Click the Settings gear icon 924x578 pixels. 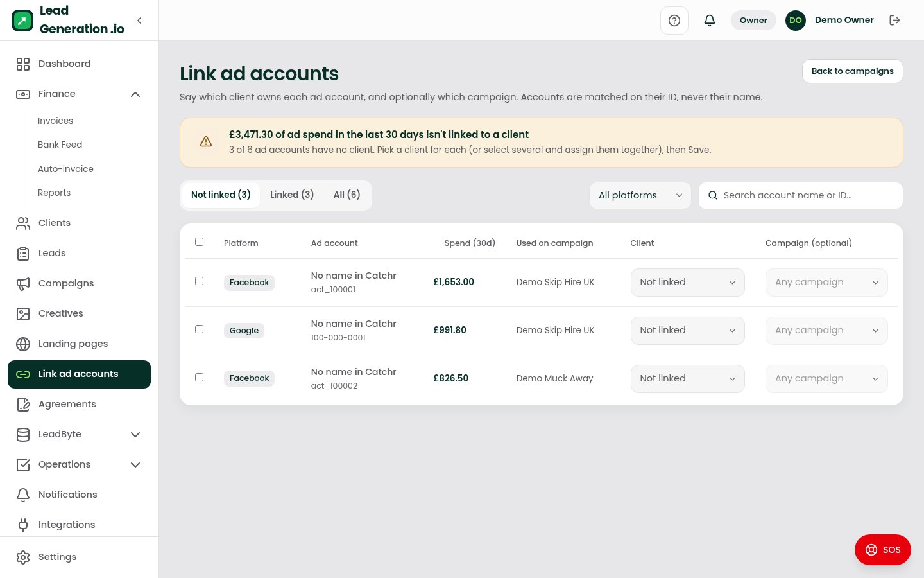23,557
